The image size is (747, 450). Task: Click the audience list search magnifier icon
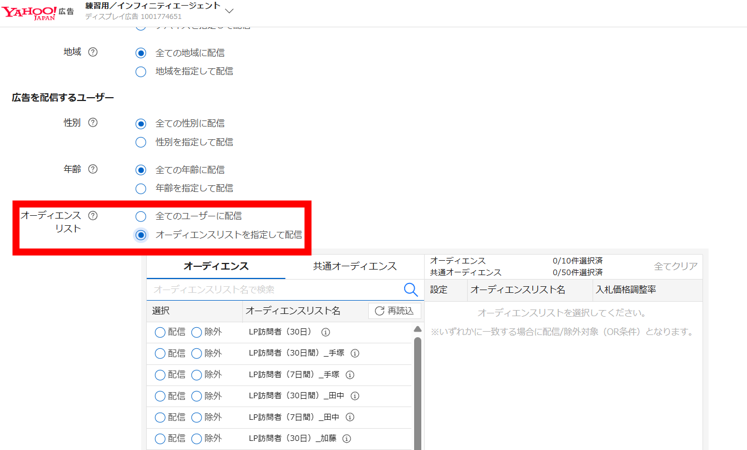(x=410, y=290)
